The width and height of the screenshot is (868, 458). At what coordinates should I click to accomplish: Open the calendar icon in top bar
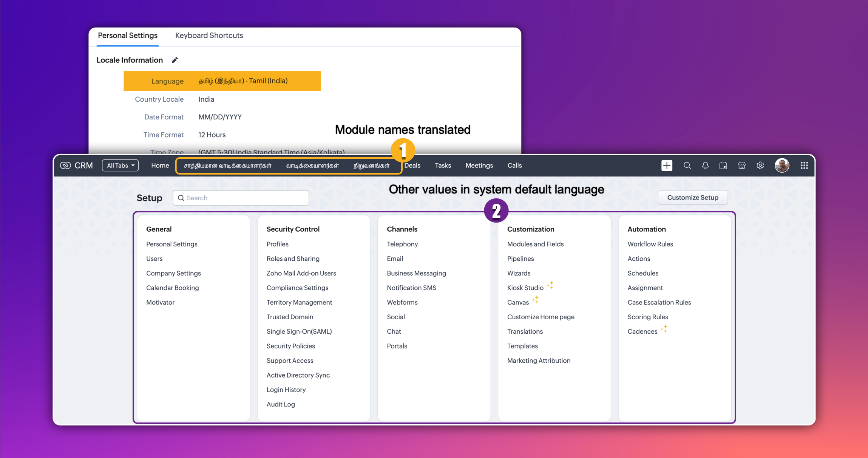pyautogui.click(x=723, y=166)
